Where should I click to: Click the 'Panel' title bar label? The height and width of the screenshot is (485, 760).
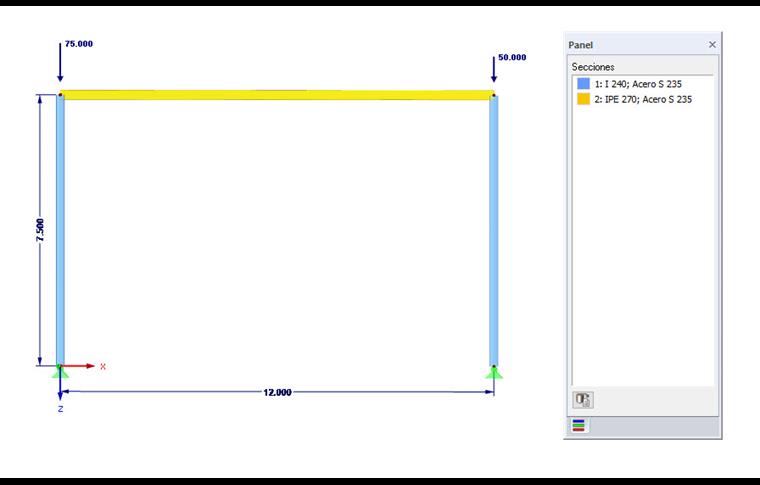[x=580, y=45]
